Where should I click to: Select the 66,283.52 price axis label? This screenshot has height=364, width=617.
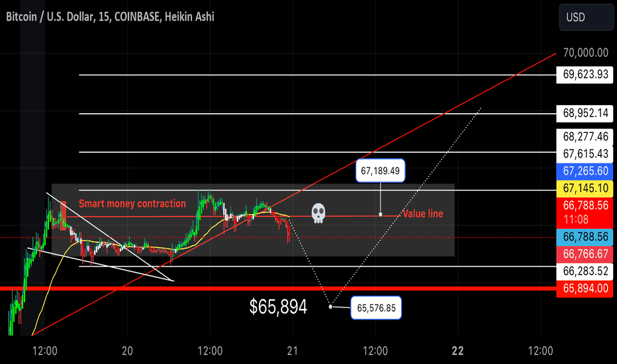tap(585, 271)
